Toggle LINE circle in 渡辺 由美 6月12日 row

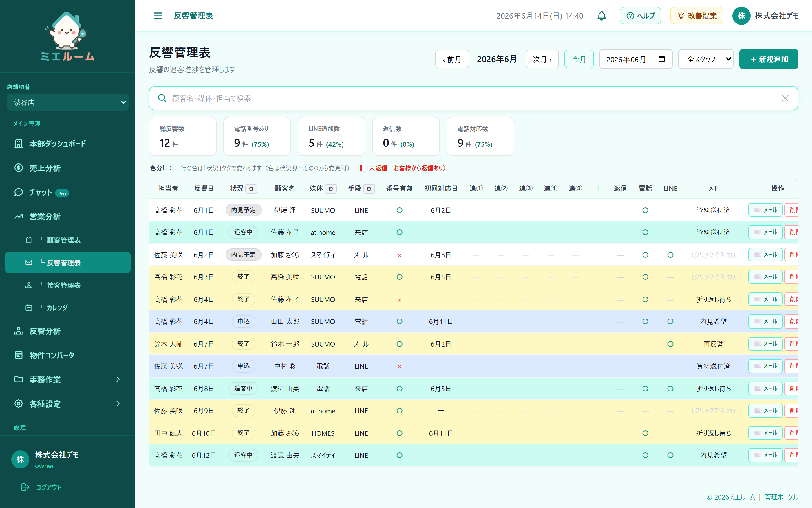pos(670,455)
